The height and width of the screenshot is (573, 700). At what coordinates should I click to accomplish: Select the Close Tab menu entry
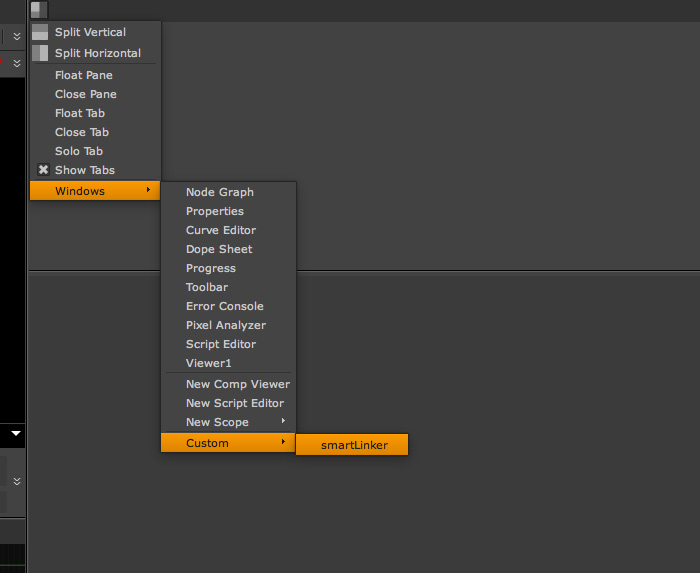coord(81,132)
